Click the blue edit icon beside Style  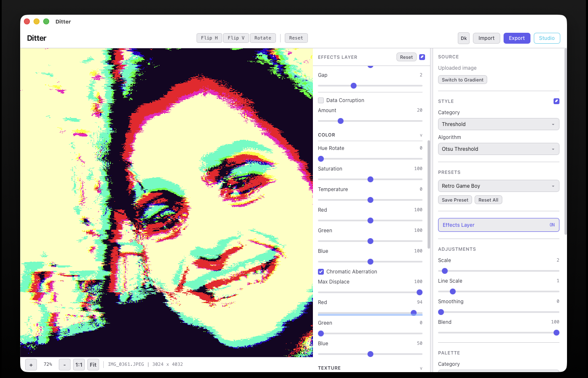(556, 101)
